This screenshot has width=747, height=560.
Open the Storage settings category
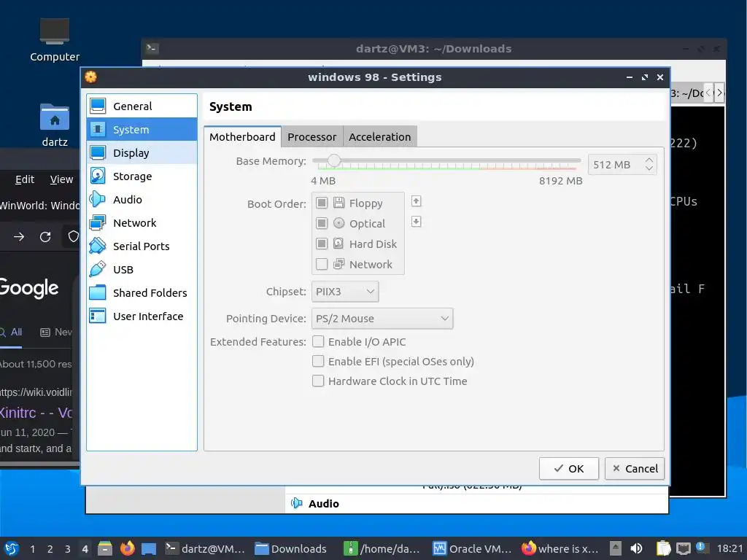(x=142, y=176)
